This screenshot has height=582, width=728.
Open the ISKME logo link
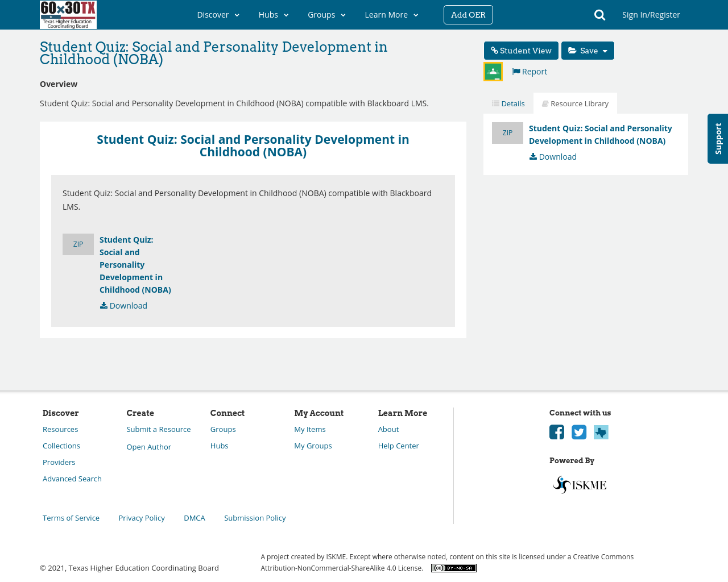(578, 484)
